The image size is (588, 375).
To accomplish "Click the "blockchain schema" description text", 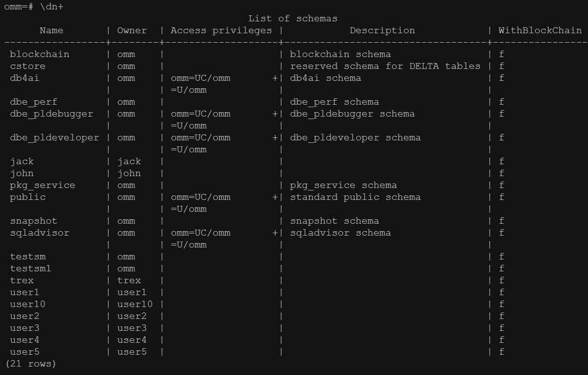I will (x=340, y=55).
